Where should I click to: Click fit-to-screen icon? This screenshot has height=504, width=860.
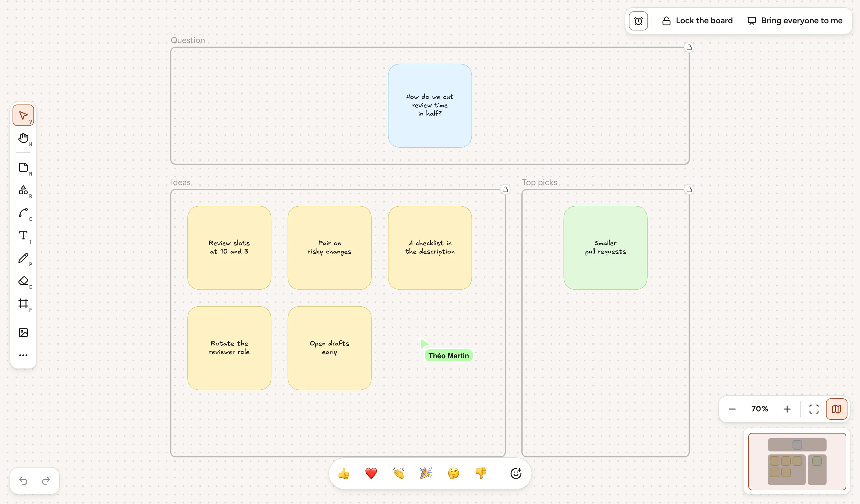point(814,409)
